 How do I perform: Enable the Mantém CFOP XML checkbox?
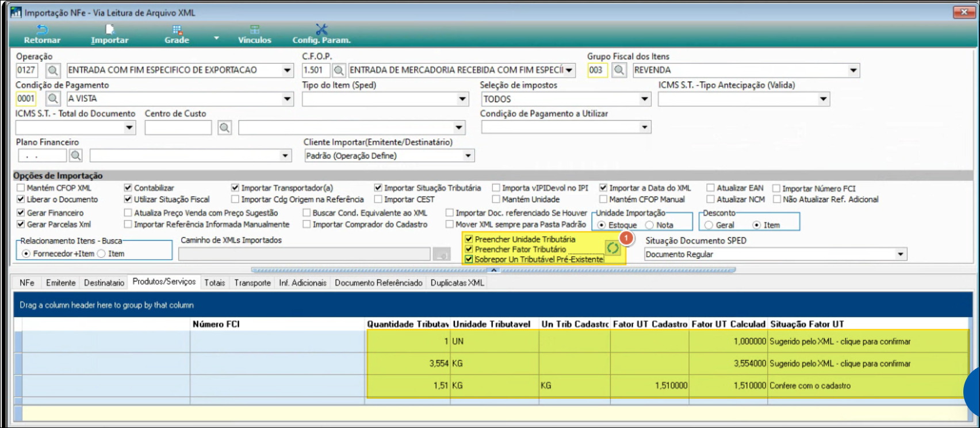[21, 188]
